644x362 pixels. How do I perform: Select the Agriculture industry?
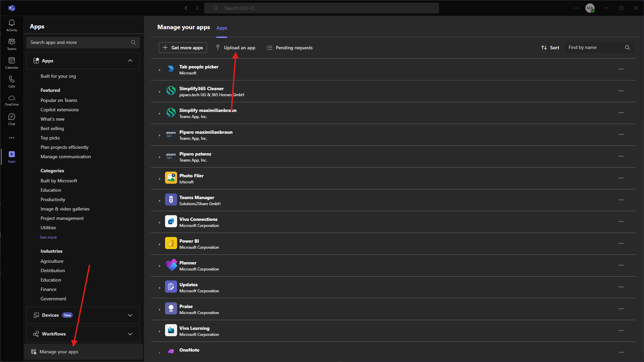click(x=52, y=261)
